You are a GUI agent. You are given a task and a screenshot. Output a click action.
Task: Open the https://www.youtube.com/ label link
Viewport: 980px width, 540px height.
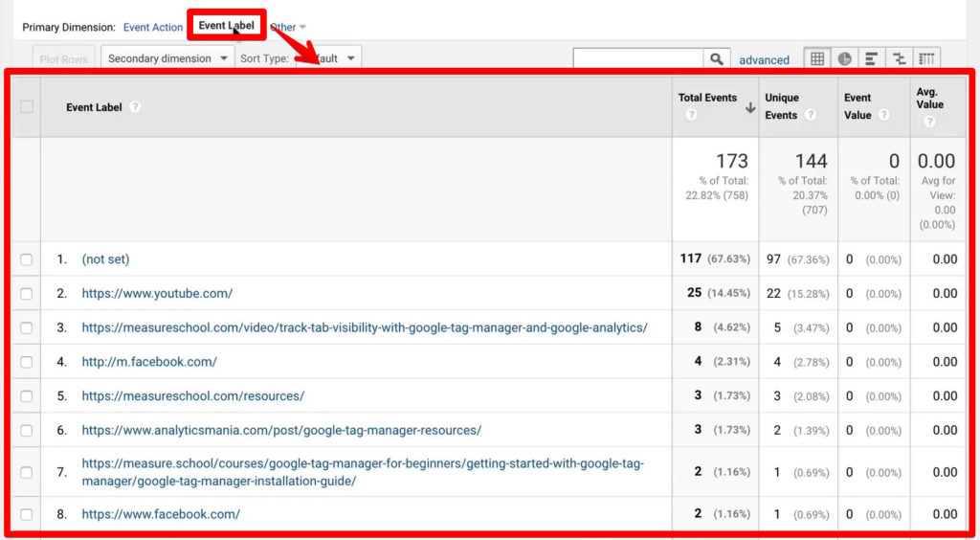pyautogui.click(x=157, y=294)
